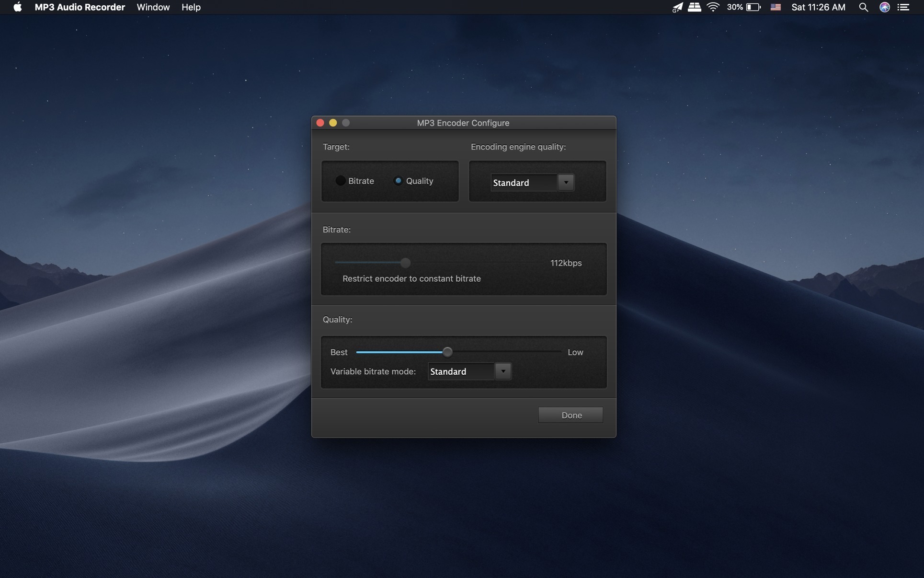
Task: Select the Quality target radio button
Action: (x=398, y=181)
